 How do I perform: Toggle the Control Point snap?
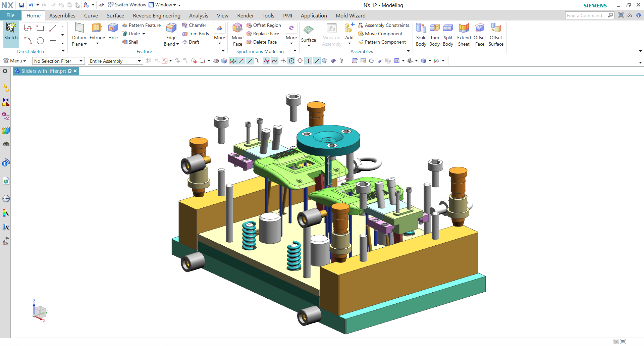(x=258, y=61)
